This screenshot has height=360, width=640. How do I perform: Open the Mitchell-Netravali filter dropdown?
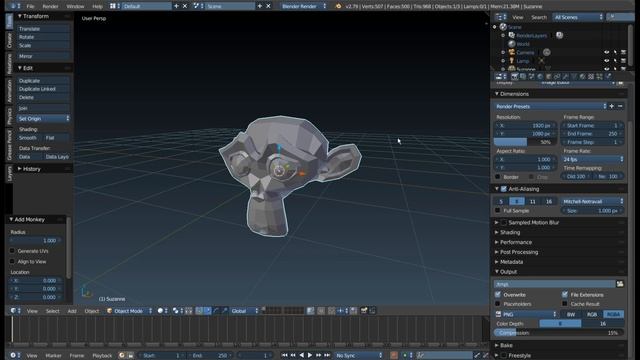593,201
